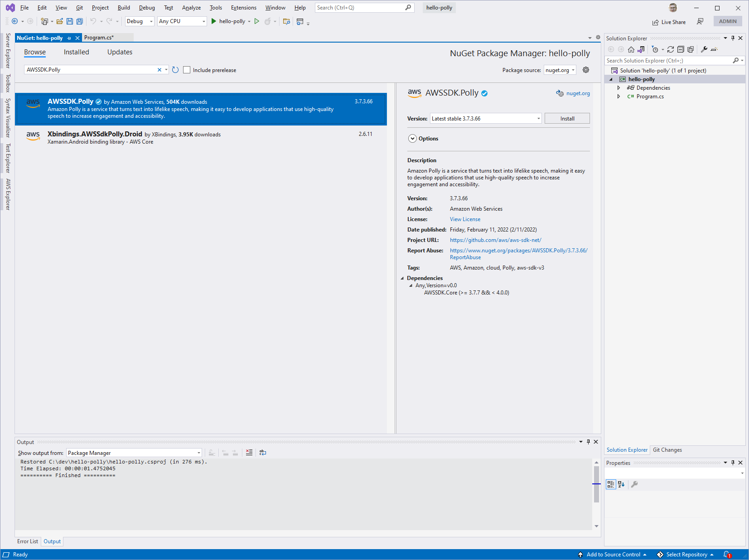
Task: Open Property Pages wrench in Properties panel
Action: pos(634,484)
